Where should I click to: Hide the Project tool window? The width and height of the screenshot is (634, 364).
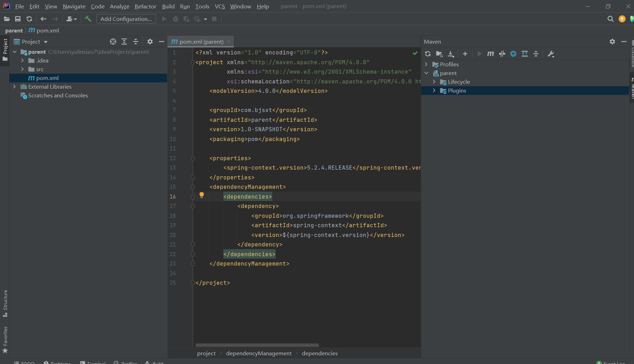161,42
